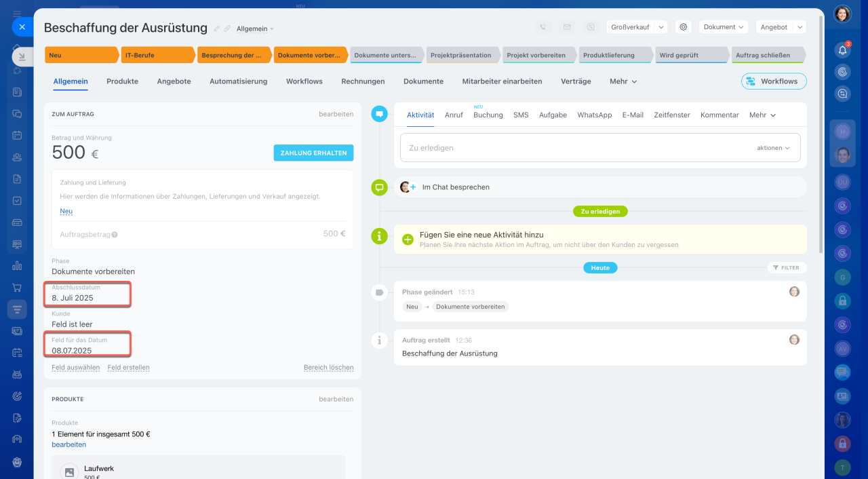The width and height of the screenshot is (868, 479).
Task: Open the red padlock chat in right sidebar
Action: pyautogui.click(x=842, y=444)
